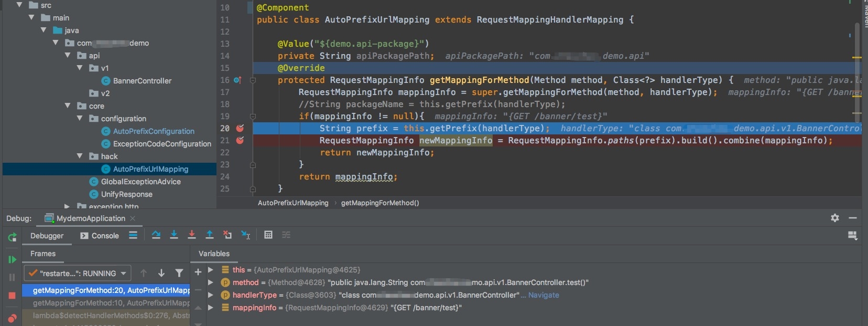868x326 pixels.
Task: Expand the mappingInfo variable node
Action: tap(211, 308)
